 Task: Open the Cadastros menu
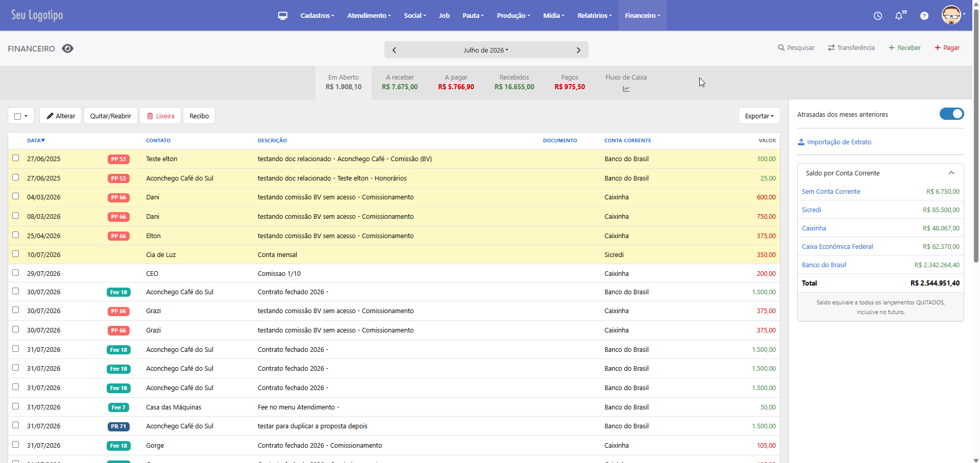(x=317, y=16)
